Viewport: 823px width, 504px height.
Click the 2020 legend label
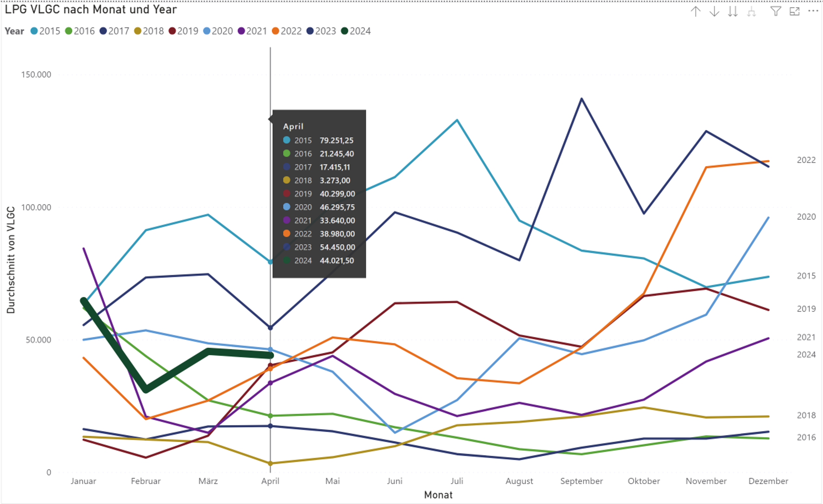222,31
